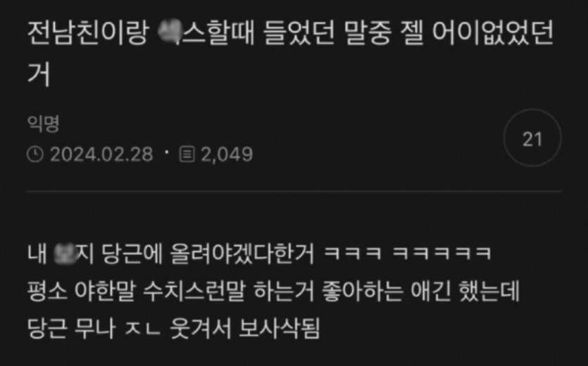This screenshot has height=366, width=588.
Task: Open the post title starting with 전남친이랑
Action: tap(290, 53)
